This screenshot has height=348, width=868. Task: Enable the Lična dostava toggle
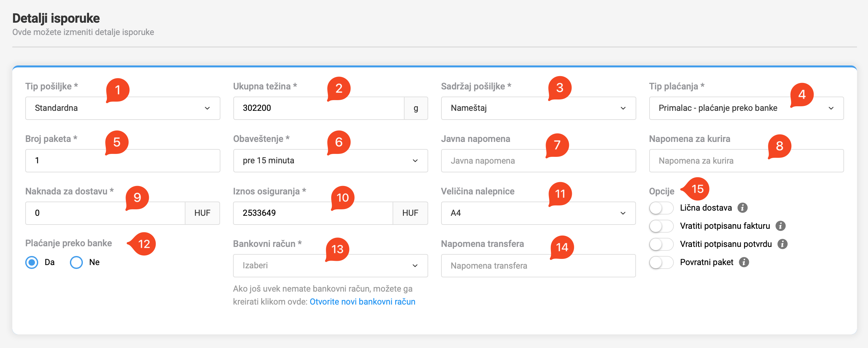pos(661,208)
